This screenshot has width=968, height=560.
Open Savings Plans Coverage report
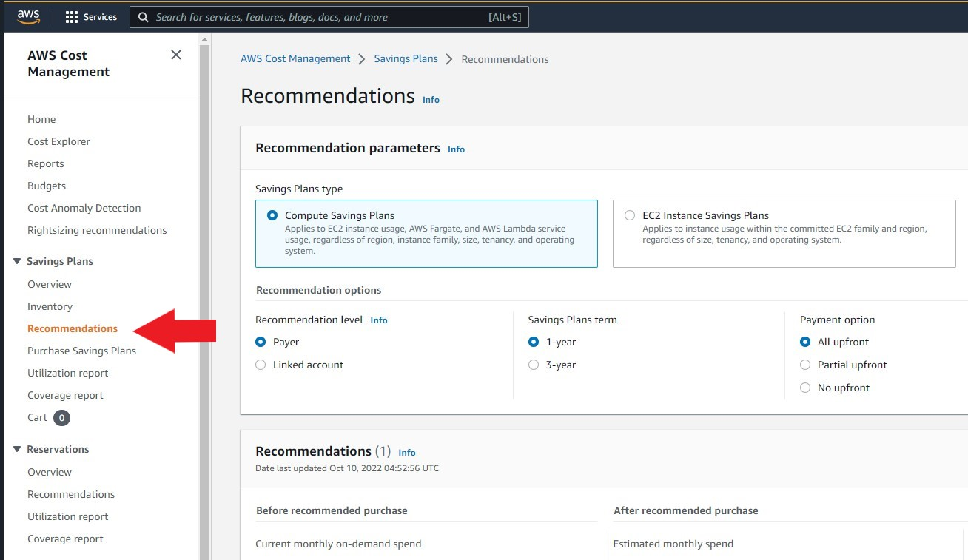65,395
